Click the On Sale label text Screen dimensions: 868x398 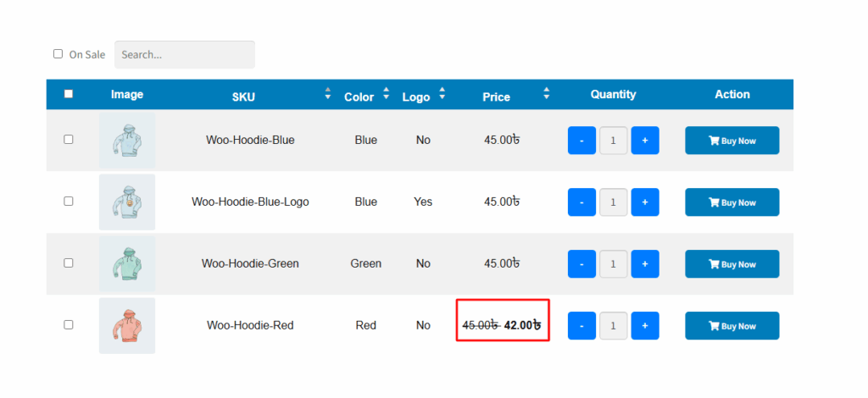[x=87, y=55]
